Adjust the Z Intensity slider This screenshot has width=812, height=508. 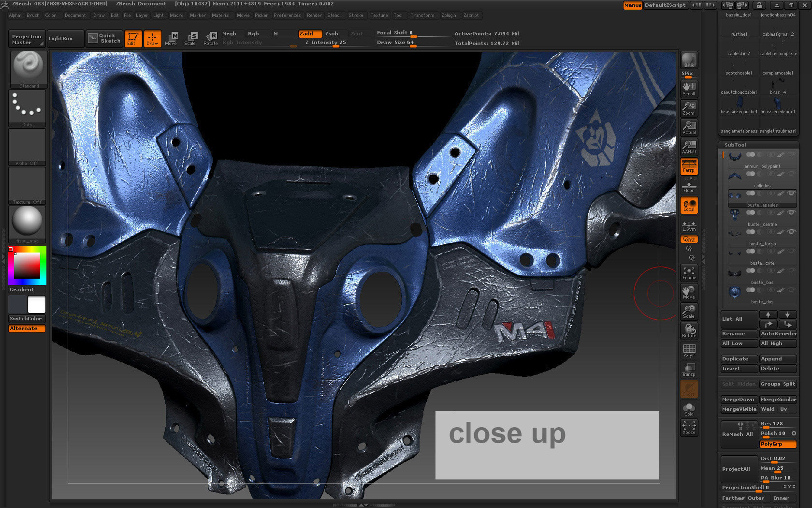336,43
